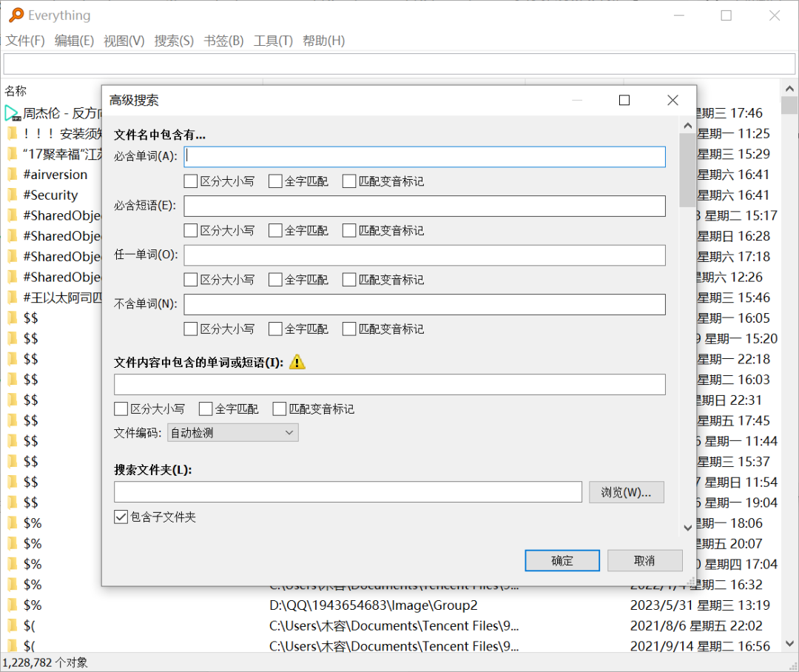Click the 必含单词(A) input field
Image resolution: width=799 pixels, height=672 pixels.
(425, 156)
